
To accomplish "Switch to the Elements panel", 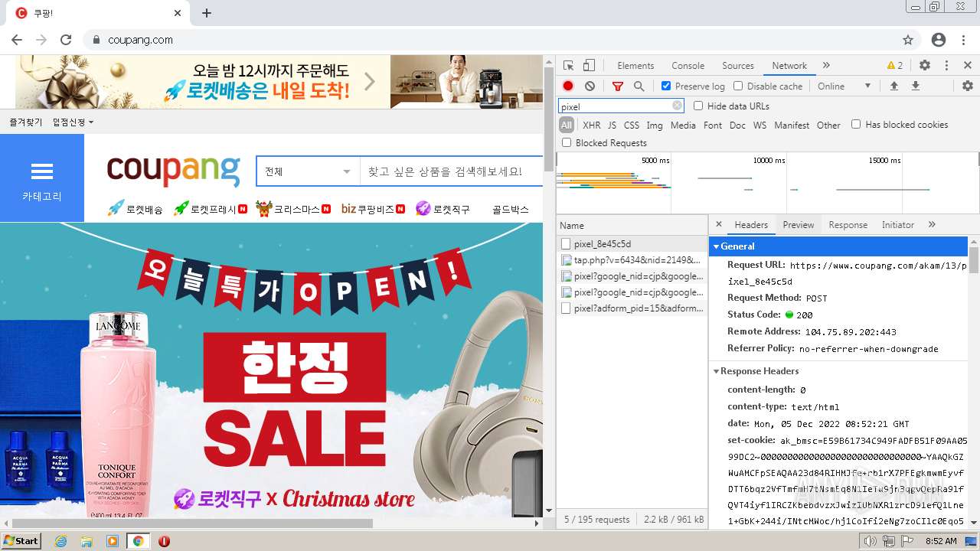I will coord(635,66).
